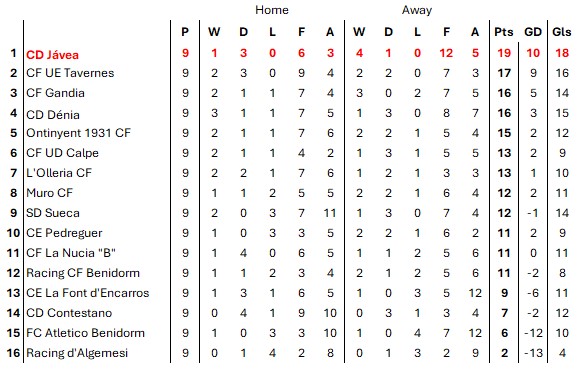Click the Muro CF team name
This screenshot has width=582, height=371.
[49, 193]
